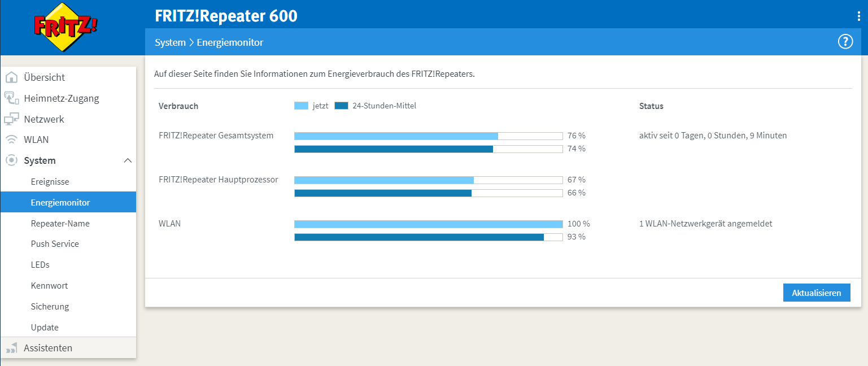This screenshot has height=366, width=868.
Task: Click the 74 % value
Action: click(577, 149)
